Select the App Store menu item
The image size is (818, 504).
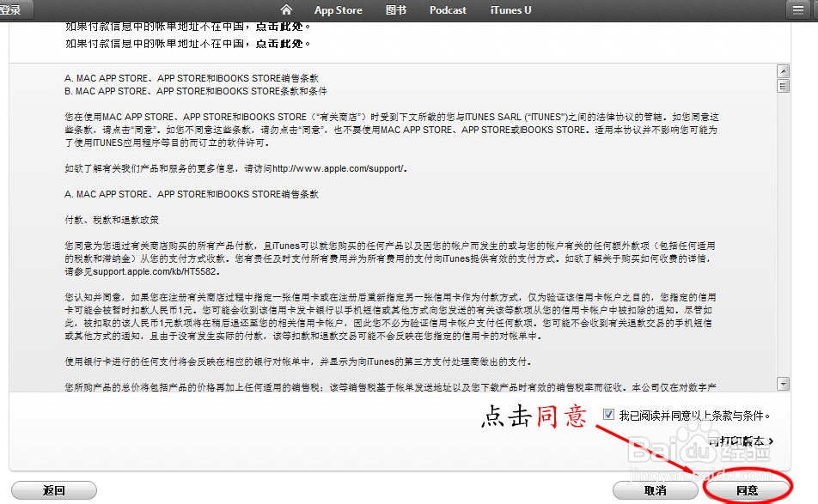338,9
